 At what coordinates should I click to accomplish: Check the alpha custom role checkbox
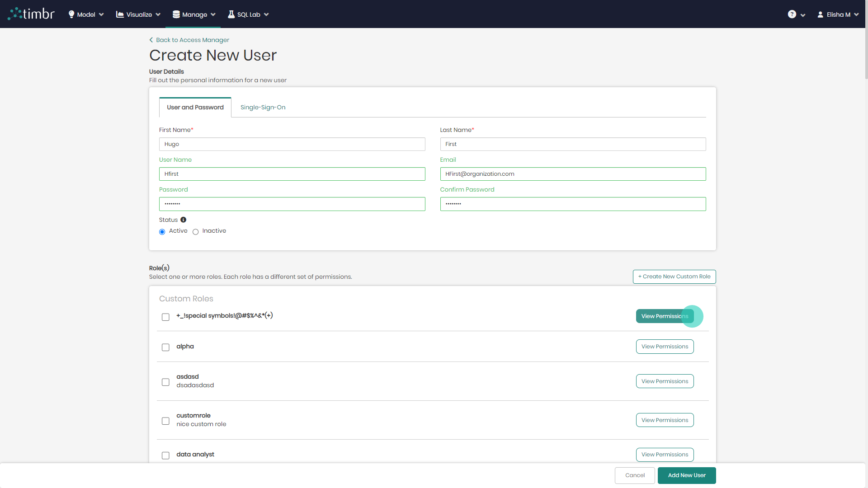(165, 347)
